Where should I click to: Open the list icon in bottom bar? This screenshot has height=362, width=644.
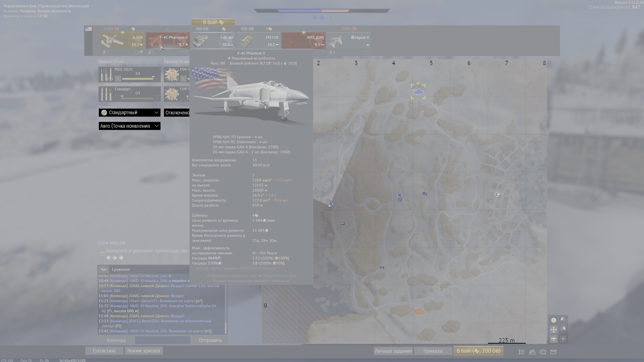[521, 352]
